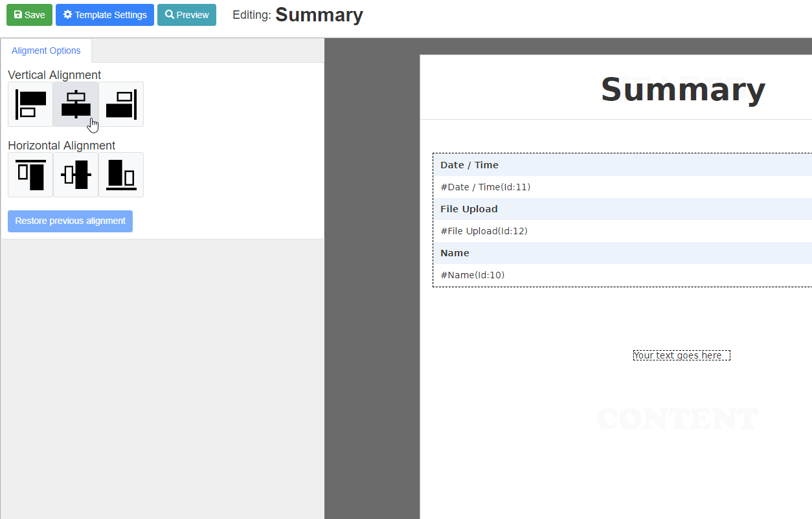Click the Summary template name after Editing

point(319,15)
